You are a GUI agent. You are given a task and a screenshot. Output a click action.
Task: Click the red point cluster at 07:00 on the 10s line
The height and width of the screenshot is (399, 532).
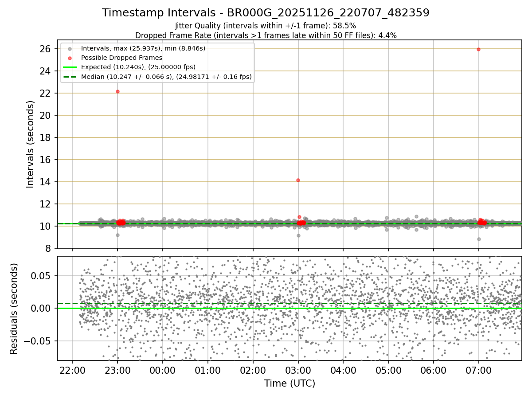(x=482, y=222)
